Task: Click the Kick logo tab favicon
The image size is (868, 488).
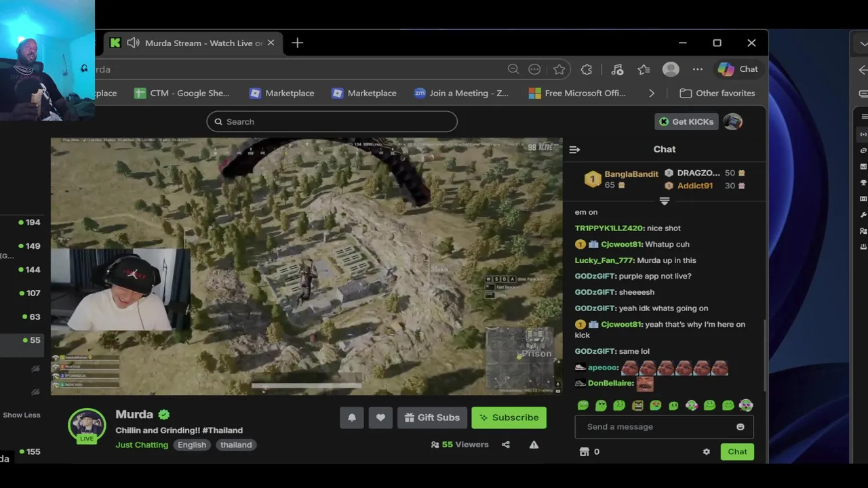Action: click(x=115, y=43)
